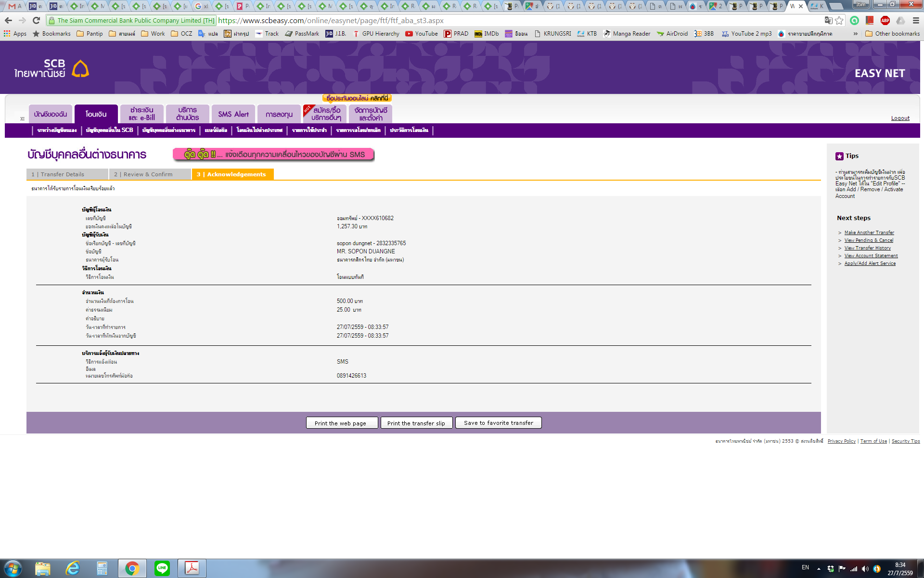Image resolution: width=924 pixels, height=578 pixels.
Task: Open Make Another Transfer link
Action: click(x=869, y=233)
